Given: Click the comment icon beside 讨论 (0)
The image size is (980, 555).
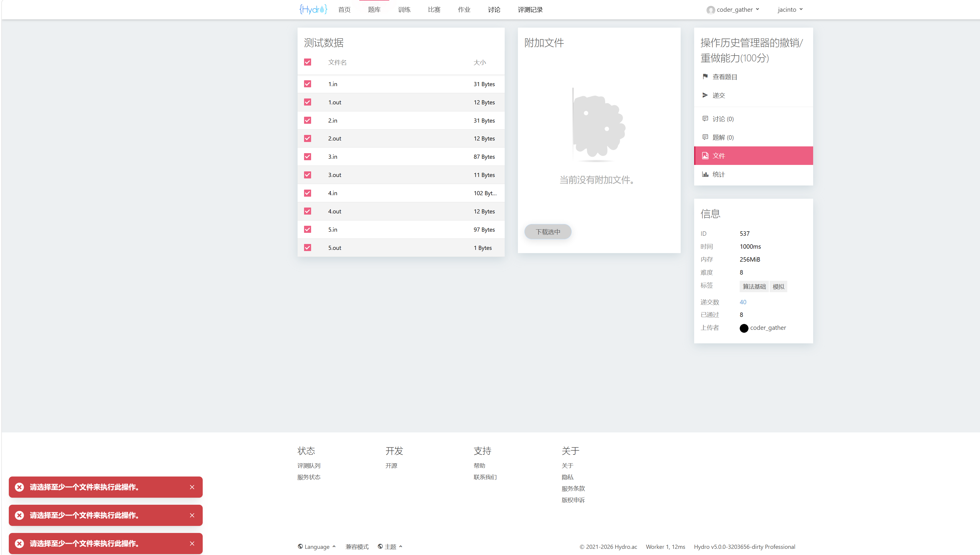Looking at the screenshot, I should pos(705,118).
